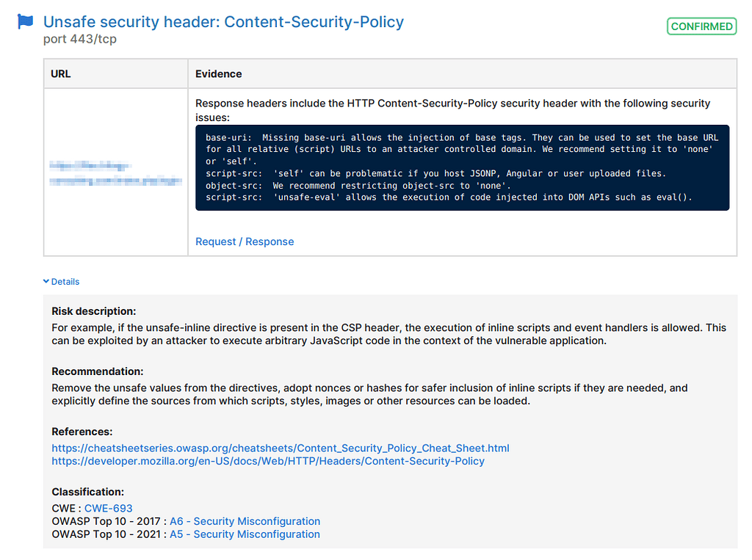Image resolution: width=752 pixels, height=560 pixels.
Task: Click the URL column header
Action: (61, 74)
